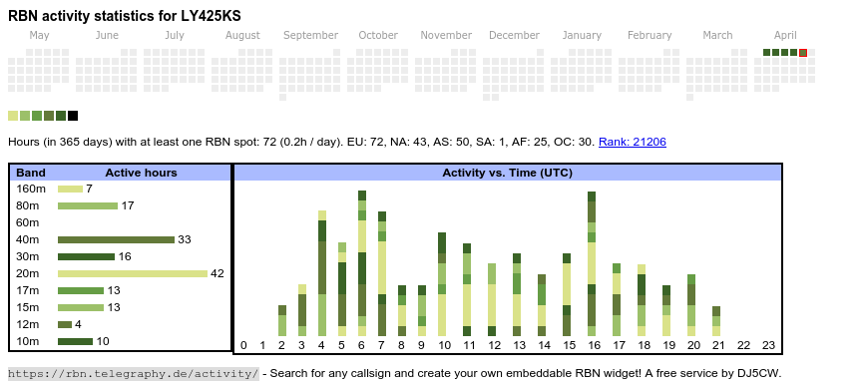
Task: Select the stacked bar at hour 16
Action: [x=592, y=264]
